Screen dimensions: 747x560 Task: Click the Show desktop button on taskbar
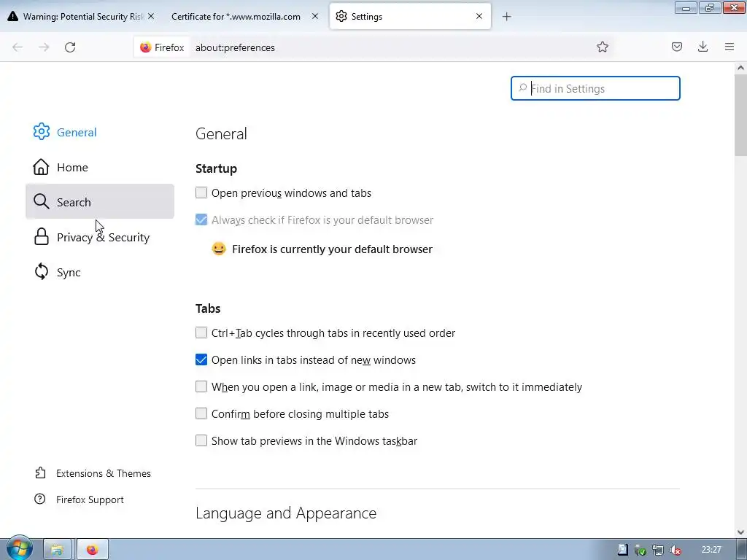pos(742,550)
